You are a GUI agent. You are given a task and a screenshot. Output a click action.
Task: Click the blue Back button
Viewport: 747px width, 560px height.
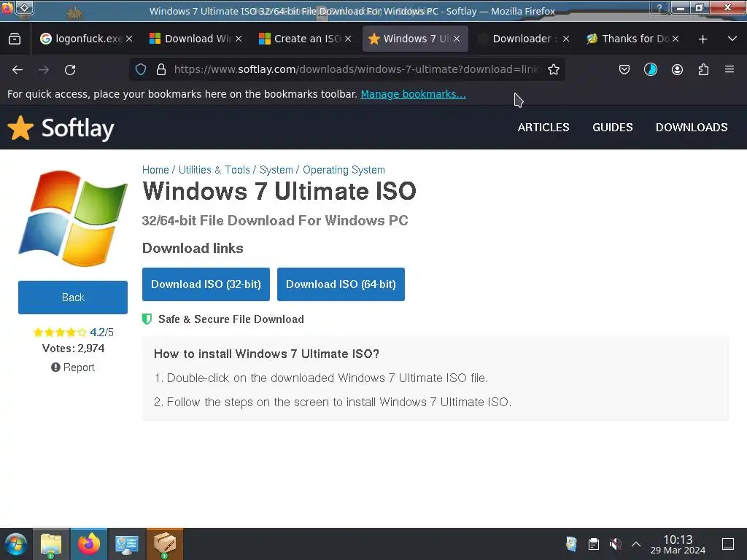73,297
